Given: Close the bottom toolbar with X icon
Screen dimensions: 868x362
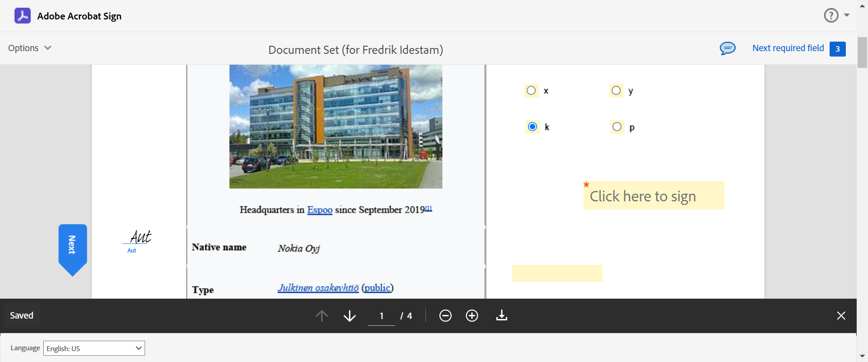Looking at the screenshot, I should tap(841, 315).
